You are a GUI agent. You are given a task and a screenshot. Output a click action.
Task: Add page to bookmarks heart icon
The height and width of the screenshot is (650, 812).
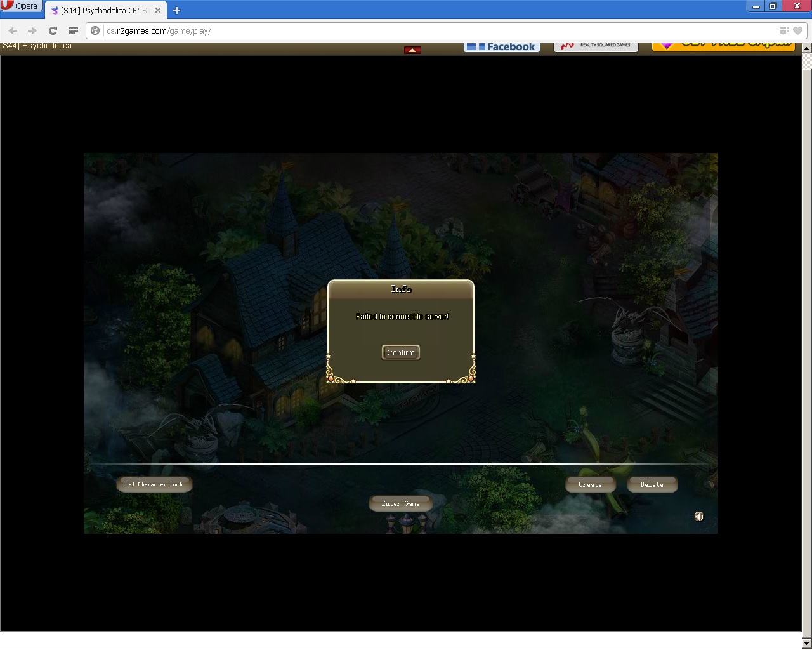[x=798, y=30]
